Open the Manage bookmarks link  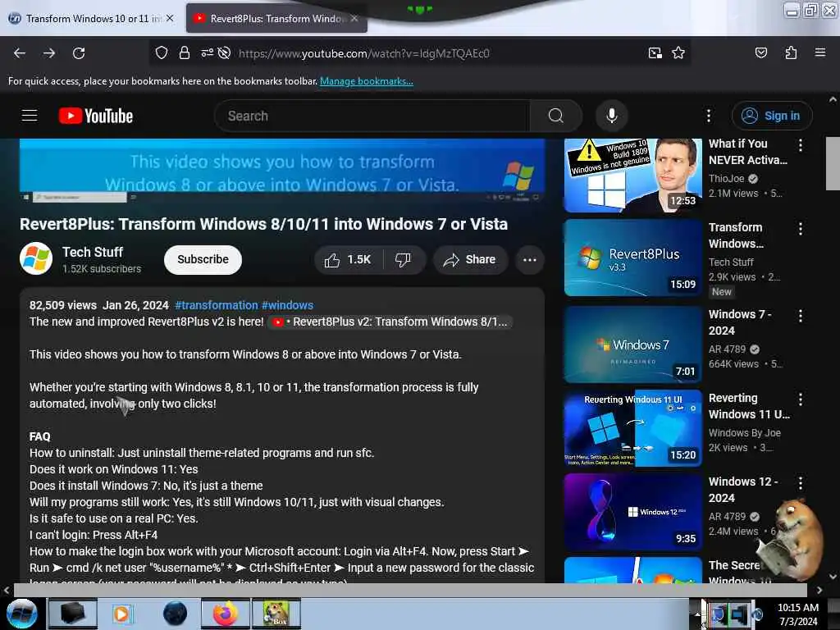(367, 81)
